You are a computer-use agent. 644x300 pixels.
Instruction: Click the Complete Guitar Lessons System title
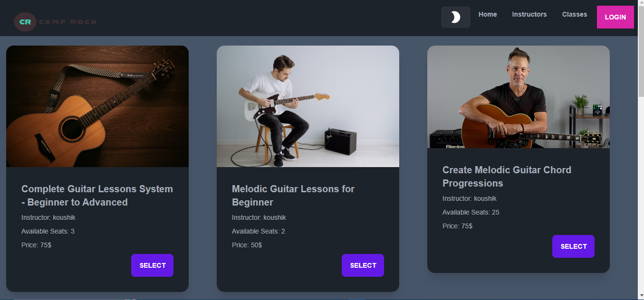click(97, 196)
